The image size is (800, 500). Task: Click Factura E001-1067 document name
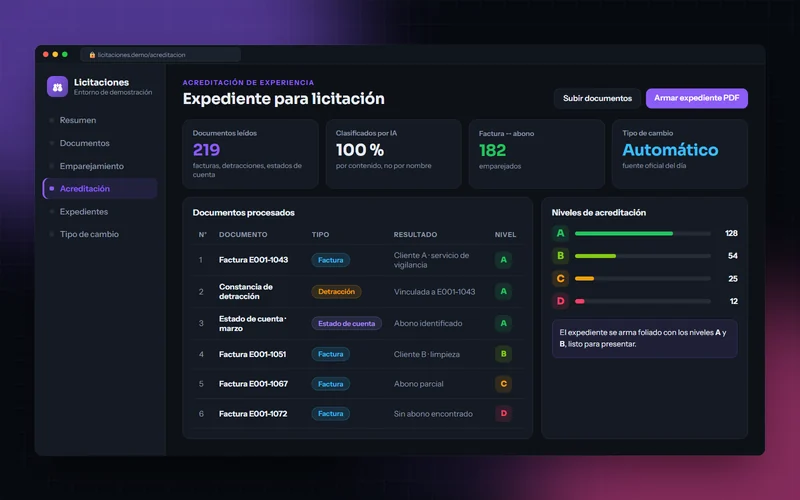coord(254,384)
